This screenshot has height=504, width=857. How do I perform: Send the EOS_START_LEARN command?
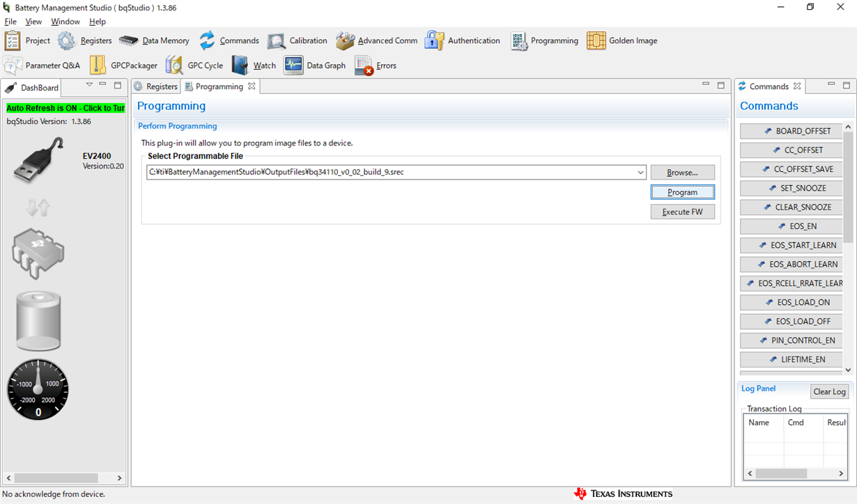[792, 245]
